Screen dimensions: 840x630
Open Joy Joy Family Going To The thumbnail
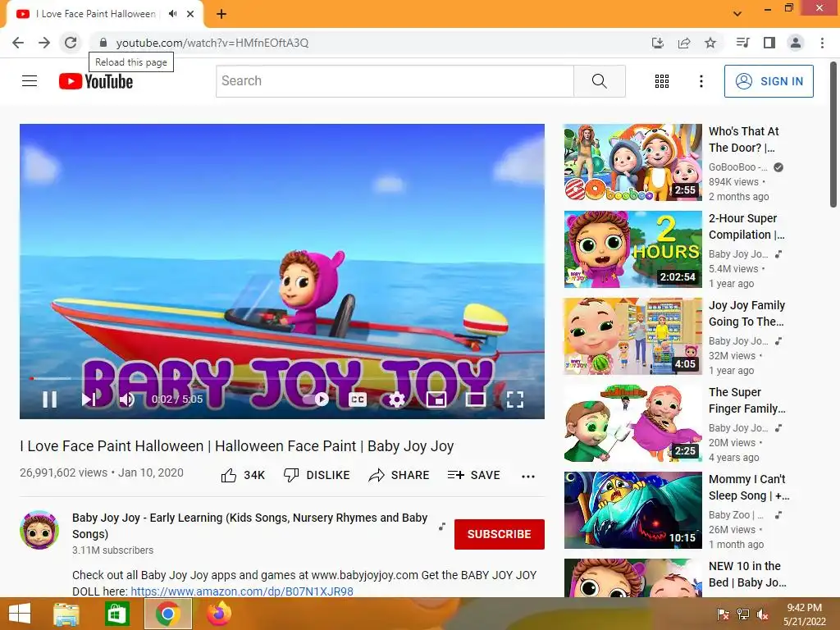tap(632, 336)
